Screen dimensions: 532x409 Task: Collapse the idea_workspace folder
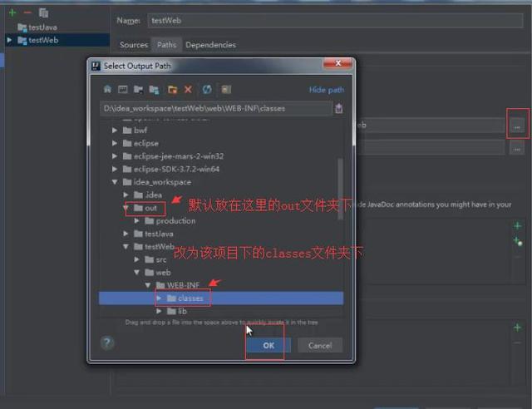115,182
